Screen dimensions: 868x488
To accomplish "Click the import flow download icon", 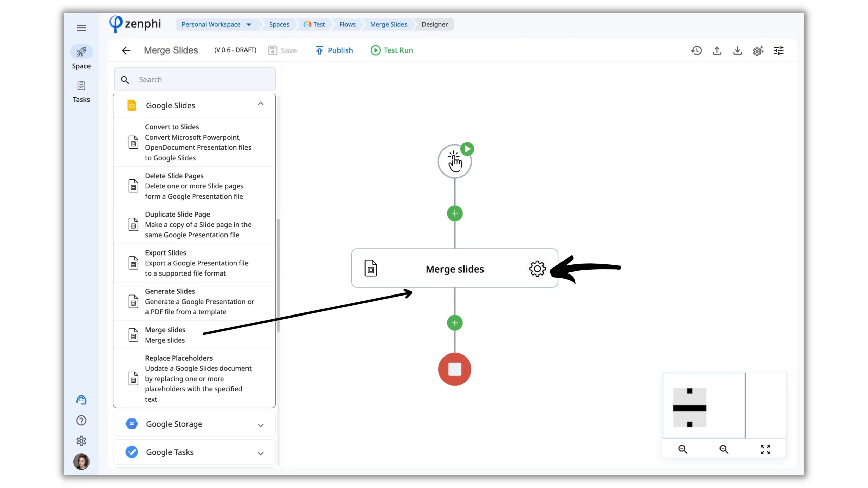I will (737, 50).
